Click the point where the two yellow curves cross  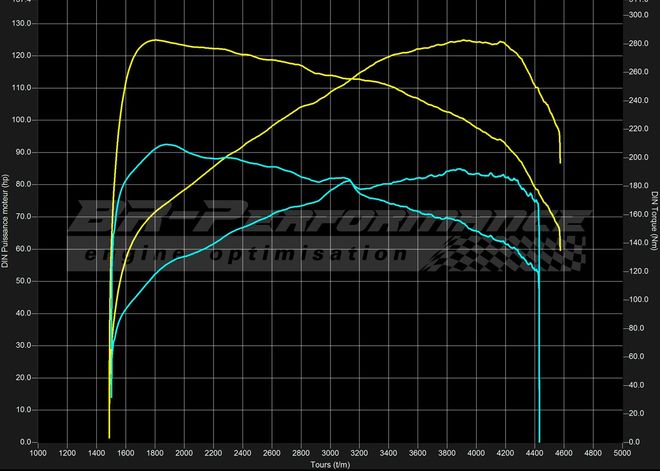pyautogui.click(x=350, y=78)
